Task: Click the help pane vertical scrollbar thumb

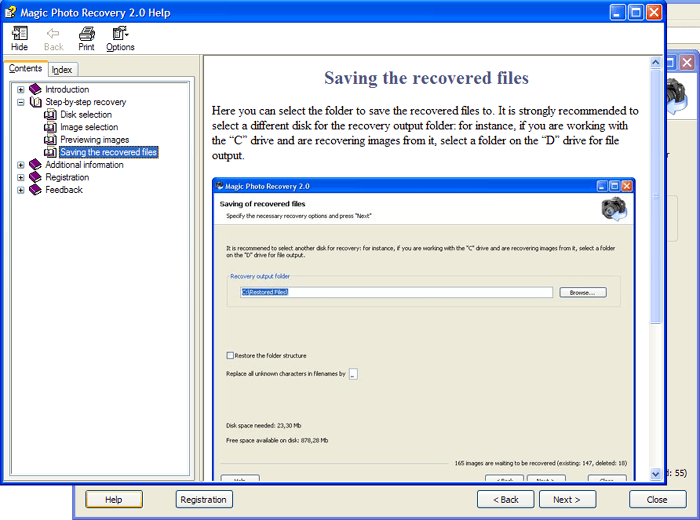Action: point(655,196)
